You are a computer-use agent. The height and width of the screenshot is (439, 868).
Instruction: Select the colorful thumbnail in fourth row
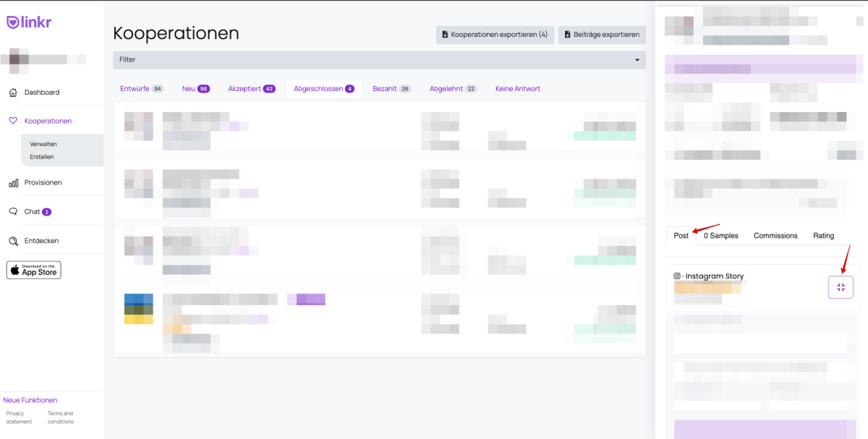[x=138, y=309]
